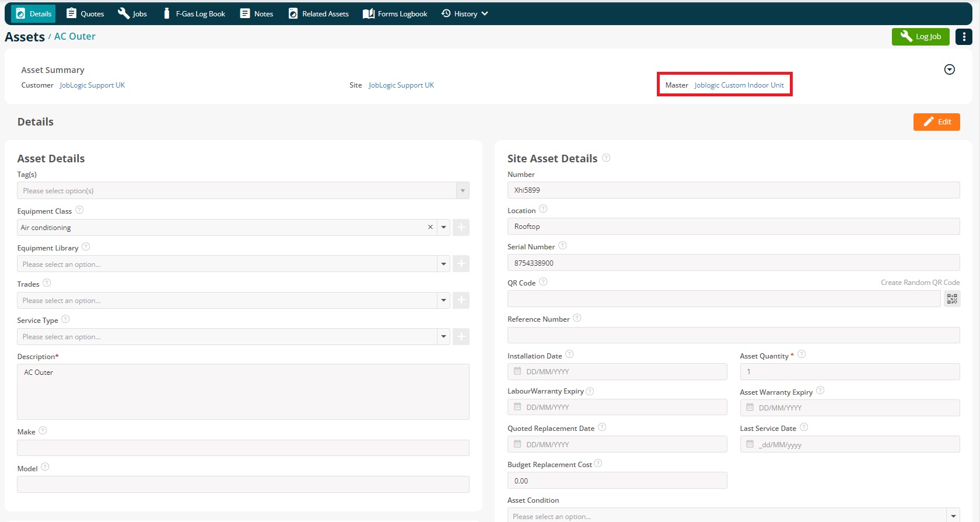Open the three-dot more options menu
The image size is (980, 522).
coord(964,37)
